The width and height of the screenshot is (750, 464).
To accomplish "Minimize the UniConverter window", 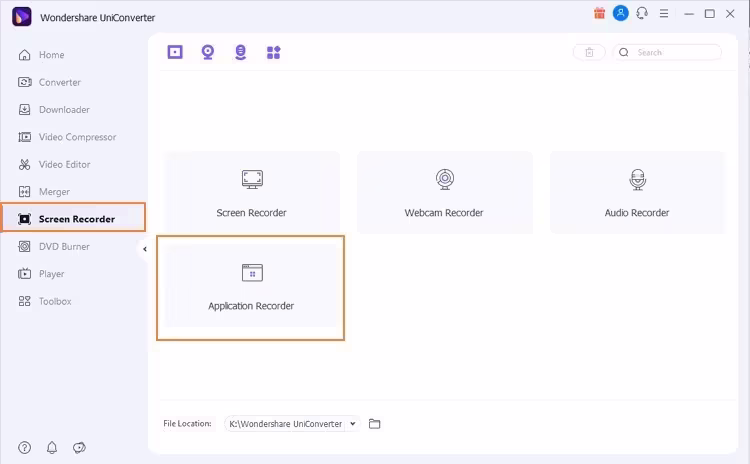I will point(689,14).
